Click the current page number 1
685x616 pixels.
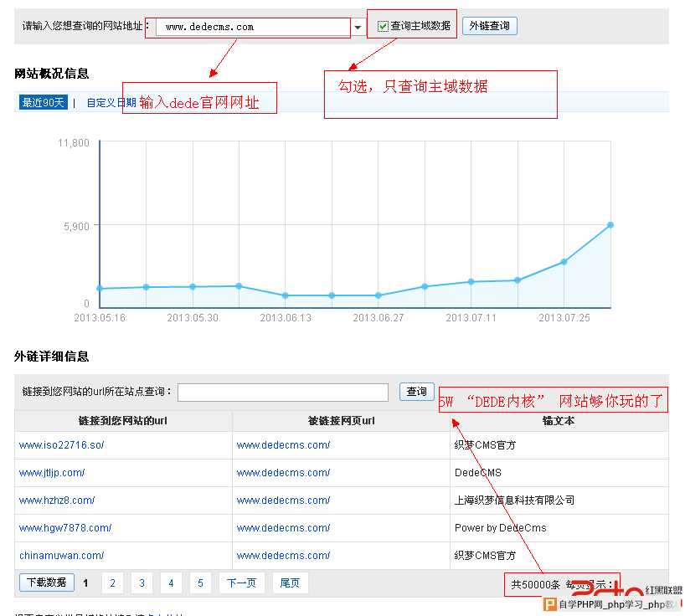point(85,583)
